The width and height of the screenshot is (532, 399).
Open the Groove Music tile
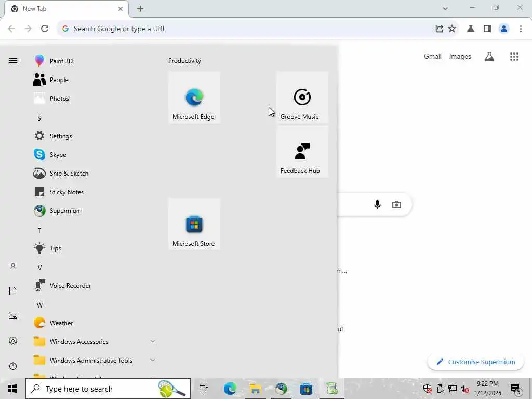click(302, 97)
